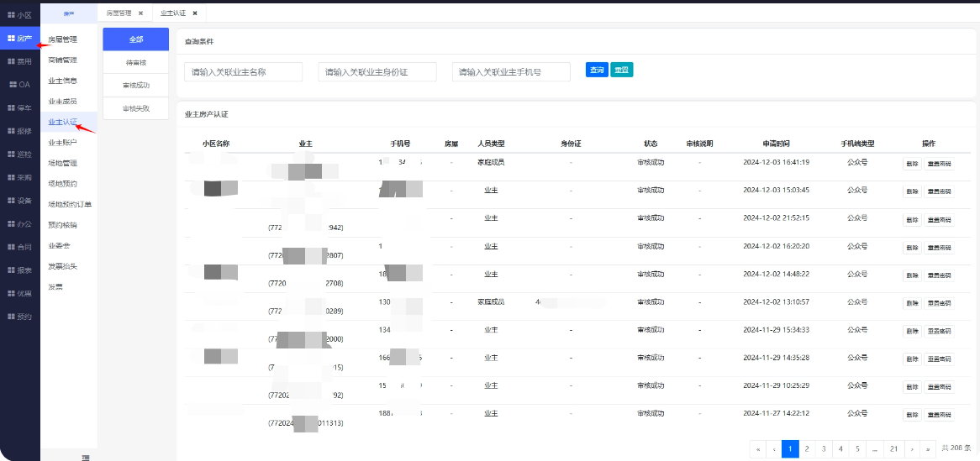Go to 停车 parking module
This screenshot has height=461, width=980.
coord(19,108)
